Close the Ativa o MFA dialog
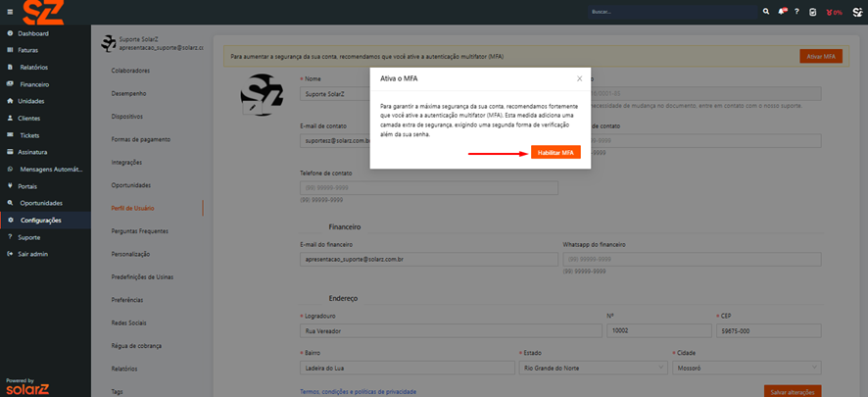Viewport: 868px width, 397px height. [x=579, y=77]
